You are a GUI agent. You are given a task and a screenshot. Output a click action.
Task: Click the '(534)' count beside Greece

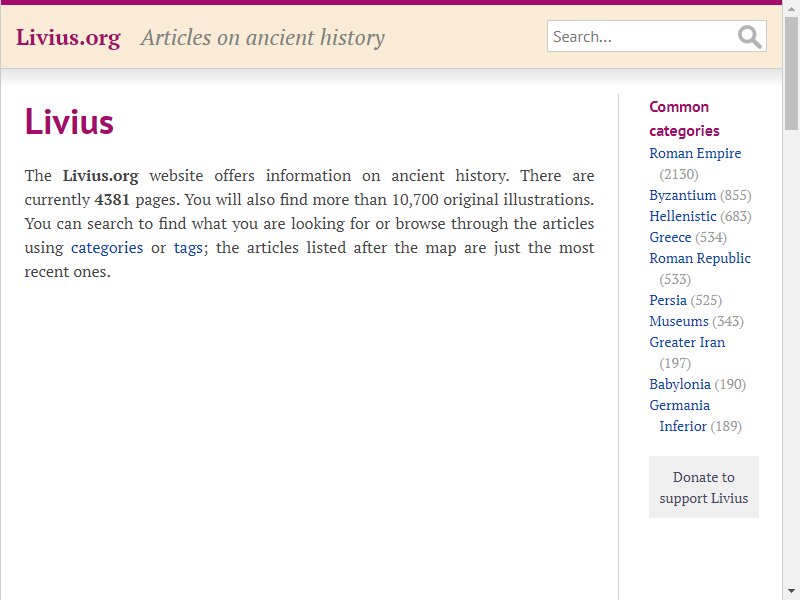tap(711, 237)
